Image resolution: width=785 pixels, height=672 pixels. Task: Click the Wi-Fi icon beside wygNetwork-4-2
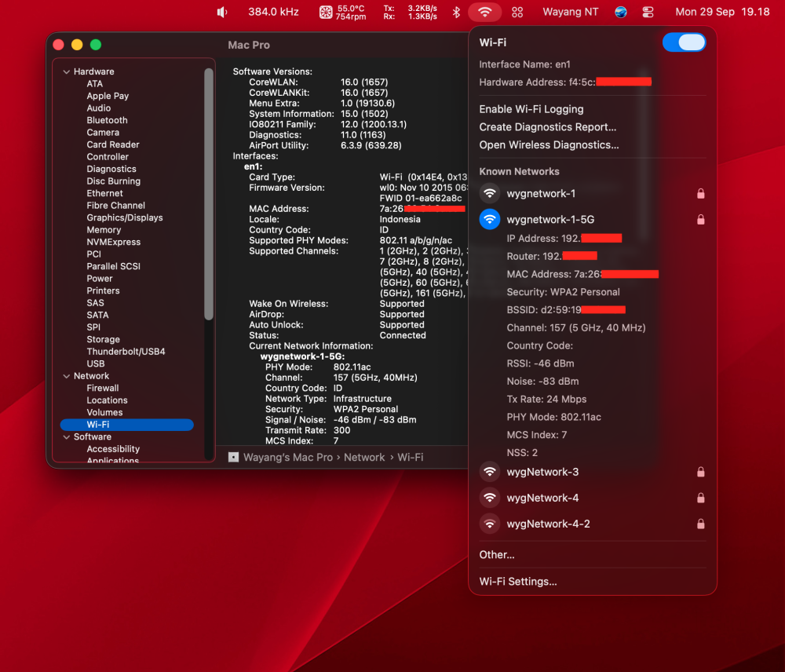tap(490, 524)
